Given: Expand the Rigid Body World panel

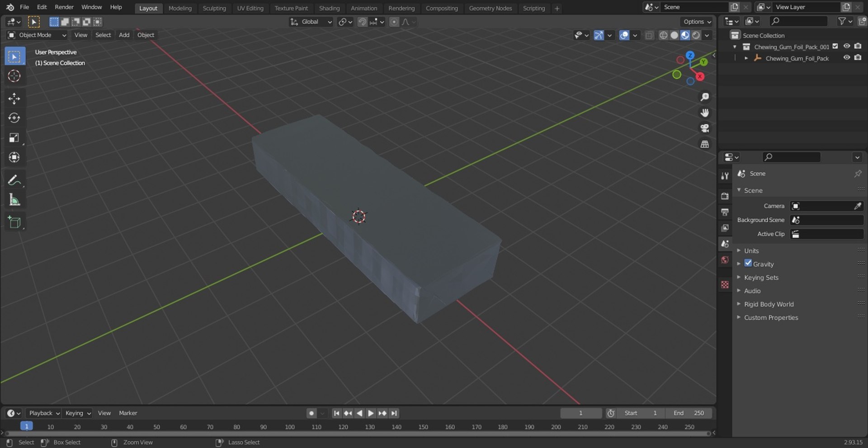Looking at the screenshot, I should coord(769,304).
